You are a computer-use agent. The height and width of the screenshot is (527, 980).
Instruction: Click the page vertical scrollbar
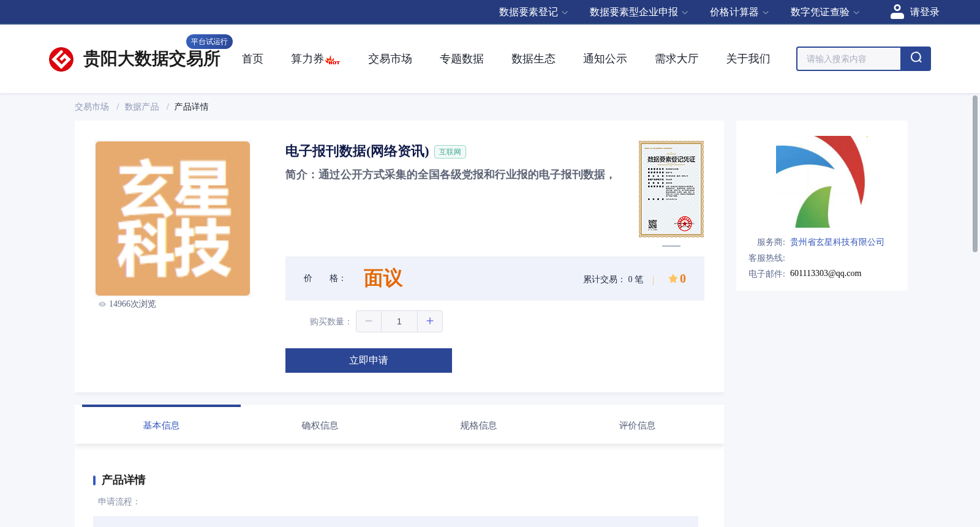tap(975, 174)
